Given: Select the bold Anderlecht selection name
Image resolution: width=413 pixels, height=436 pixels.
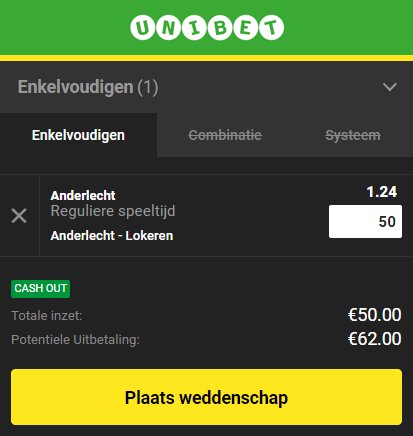Looking at the screenshot, I should coord(83,195).
